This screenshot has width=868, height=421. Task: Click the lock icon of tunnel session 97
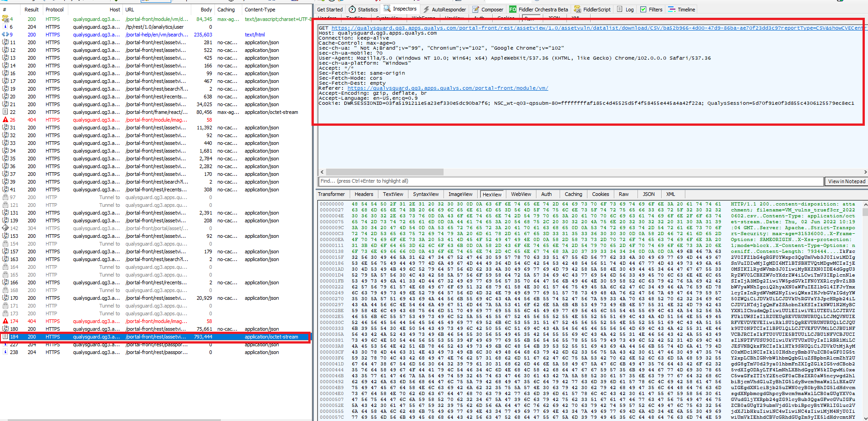5,197
